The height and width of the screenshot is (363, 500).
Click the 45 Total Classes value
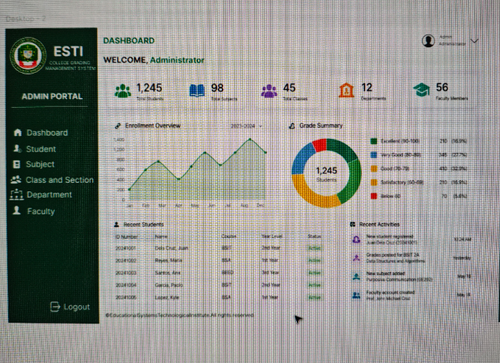289,88
